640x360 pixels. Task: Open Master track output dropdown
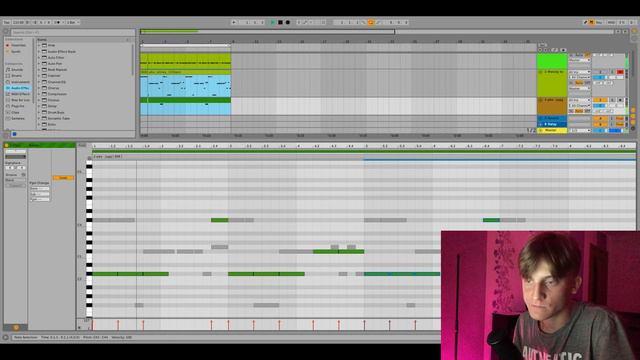point(579,131)
